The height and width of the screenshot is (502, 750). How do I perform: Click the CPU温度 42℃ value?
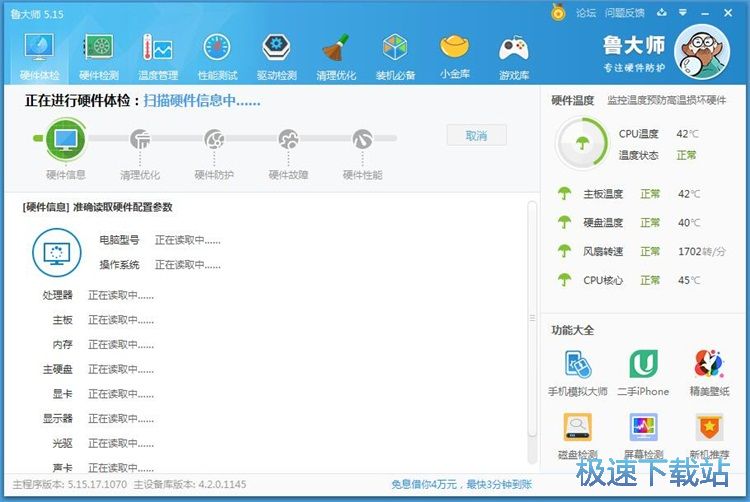click(687, 134)
